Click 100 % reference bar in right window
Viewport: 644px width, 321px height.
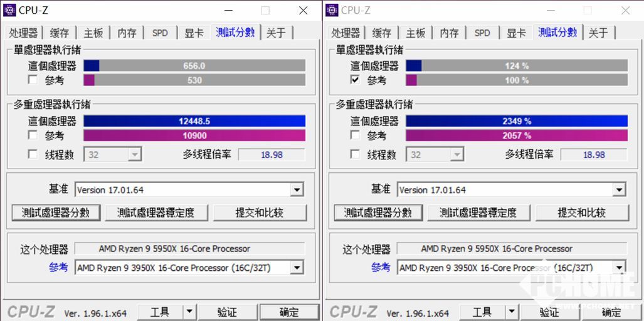click(517, 80)
